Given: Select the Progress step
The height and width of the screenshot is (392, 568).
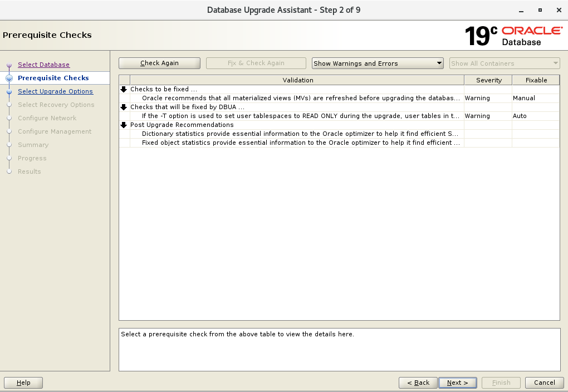Looking at the screenshot, I should pos(32,158).
